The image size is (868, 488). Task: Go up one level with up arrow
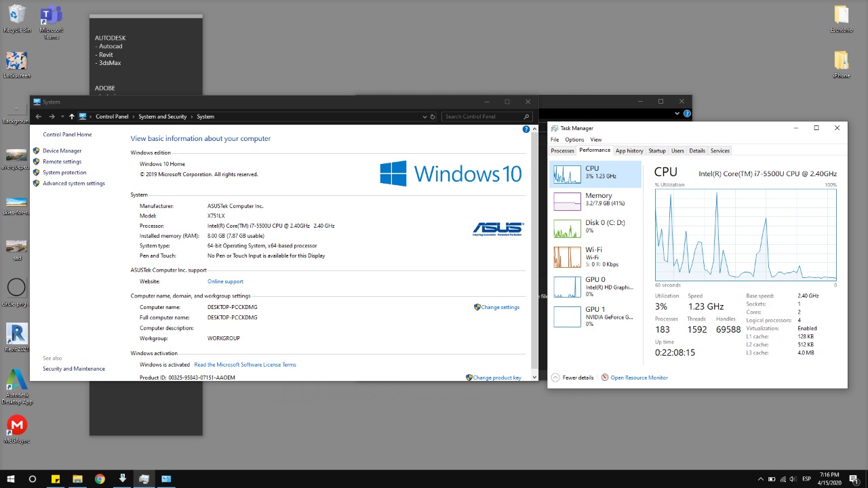71,117
